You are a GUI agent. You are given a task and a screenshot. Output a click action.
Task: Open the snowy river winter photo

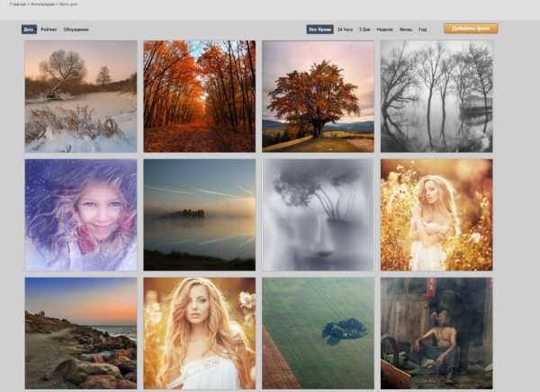click(81, 96)
